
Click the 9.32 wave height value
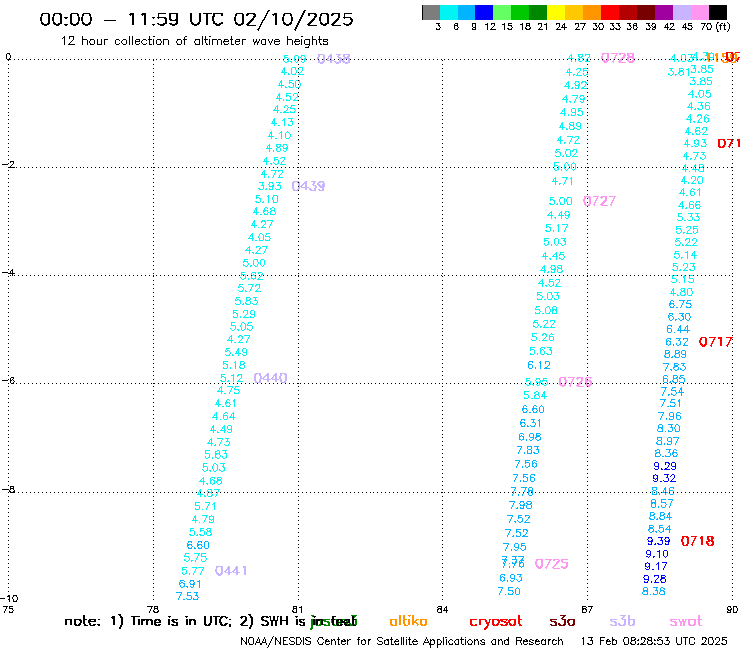(664, 479)
